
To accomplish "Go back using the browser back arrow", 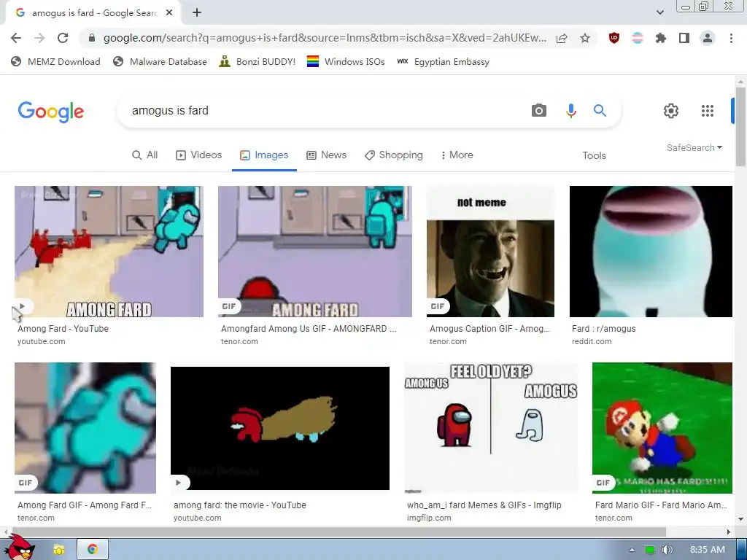I will [16, 38].
